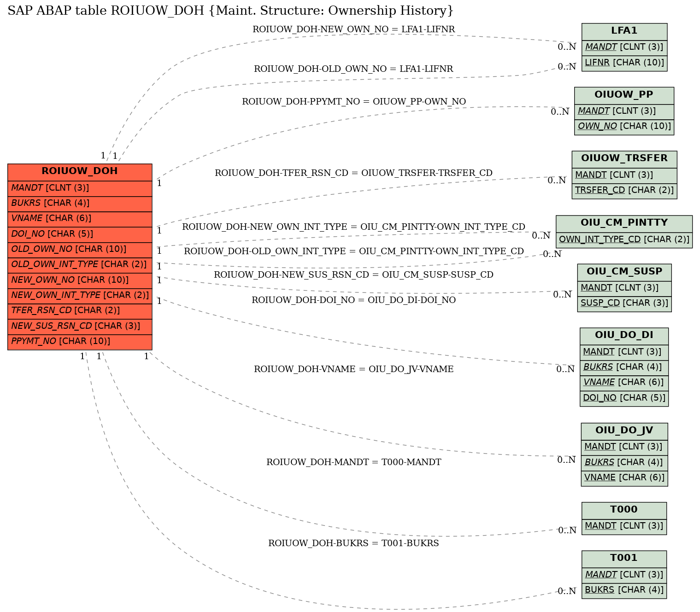Click MANDT field in LFA1 table

(624, 47)
